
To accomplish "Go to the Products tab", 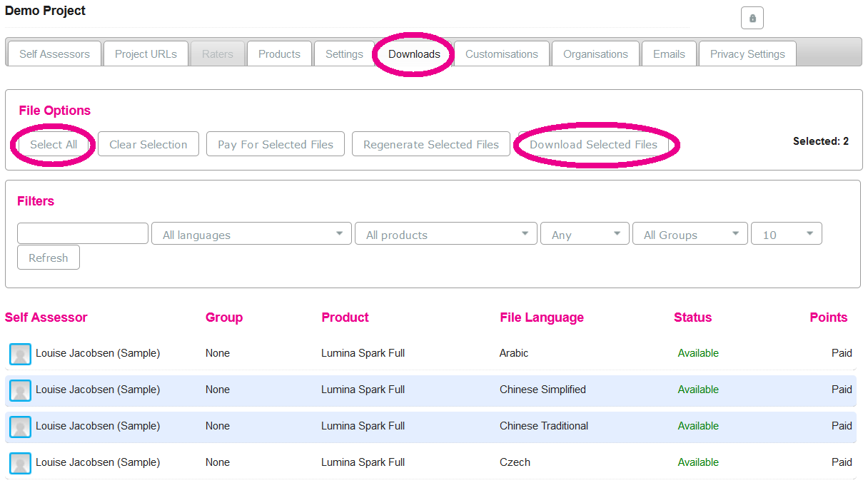I will click(279, 54).
